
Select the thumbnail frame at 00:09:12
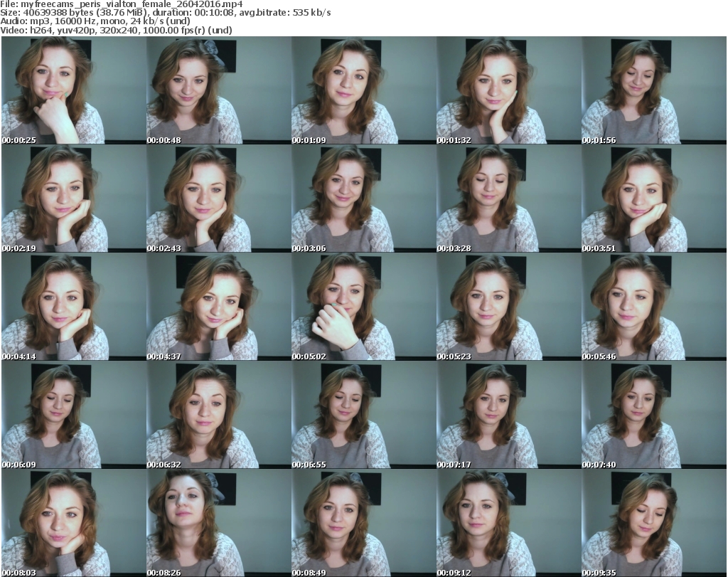509,523
